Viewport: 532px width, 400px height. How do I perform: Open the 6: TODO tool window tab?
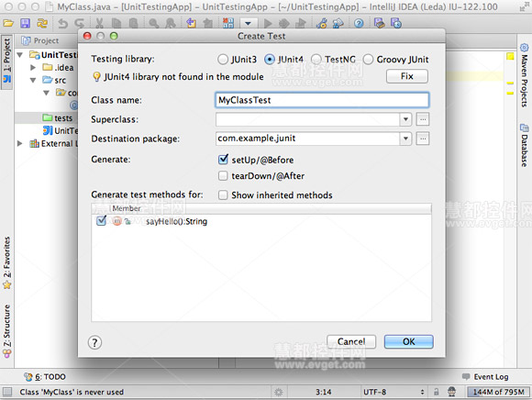45,376
